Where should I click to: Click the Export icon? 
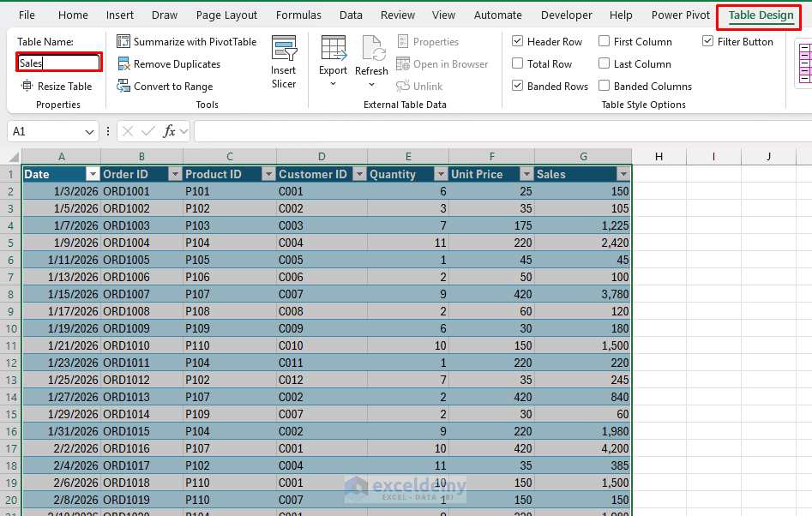tap(334, 48)
